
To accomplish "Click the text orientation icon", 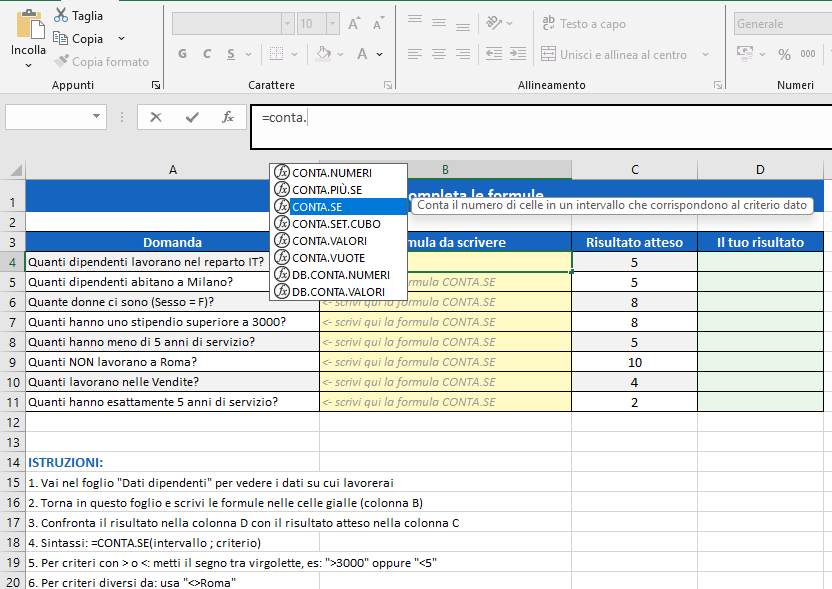I will (494, 23).
